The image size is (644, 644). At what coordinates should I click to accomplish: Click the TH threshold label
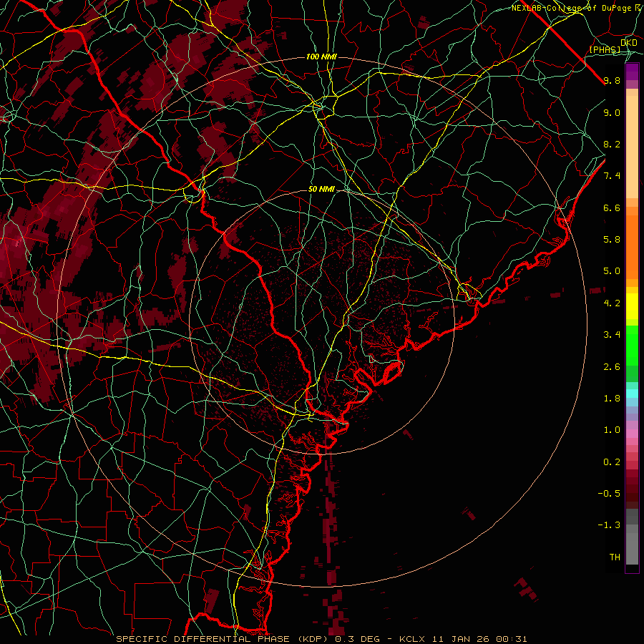coord(615,557)
